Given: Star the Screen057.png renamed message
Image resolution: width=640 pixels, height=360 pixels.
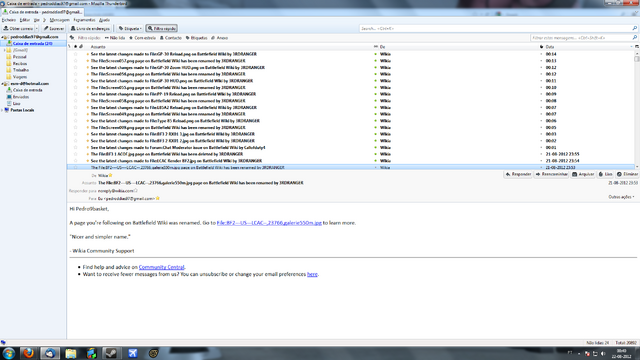Looking at the screenshot, I should click(x=76, y=61).
